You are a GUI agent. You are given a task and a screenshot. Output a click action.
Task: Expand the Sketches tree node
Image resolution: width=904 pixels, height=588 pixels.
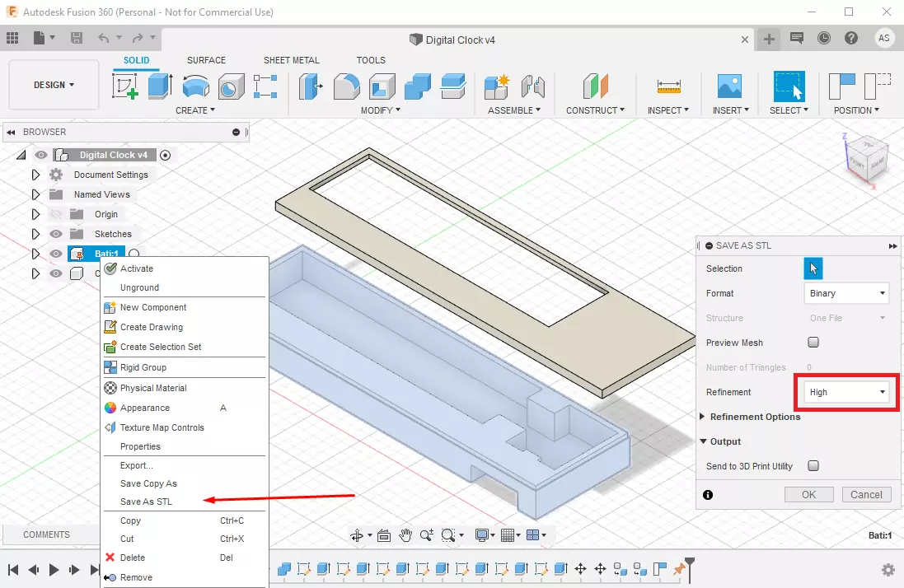35,234
